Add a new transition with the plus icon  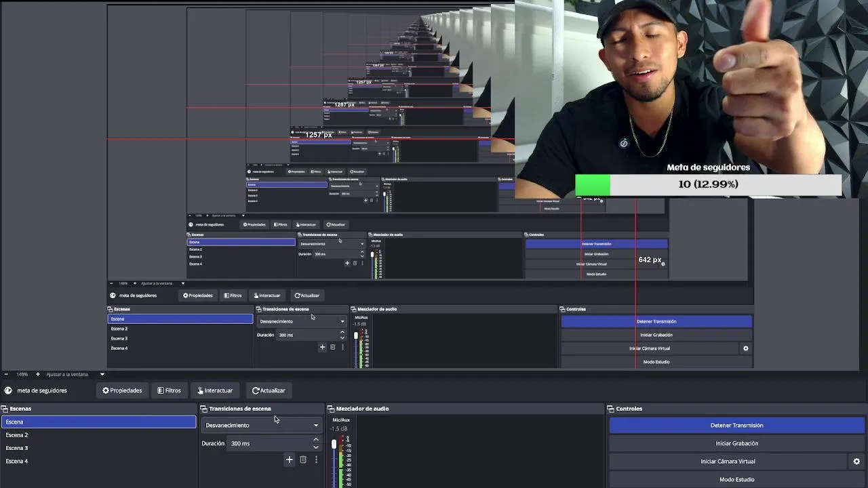pyautogui.click(x=289, y=460)
